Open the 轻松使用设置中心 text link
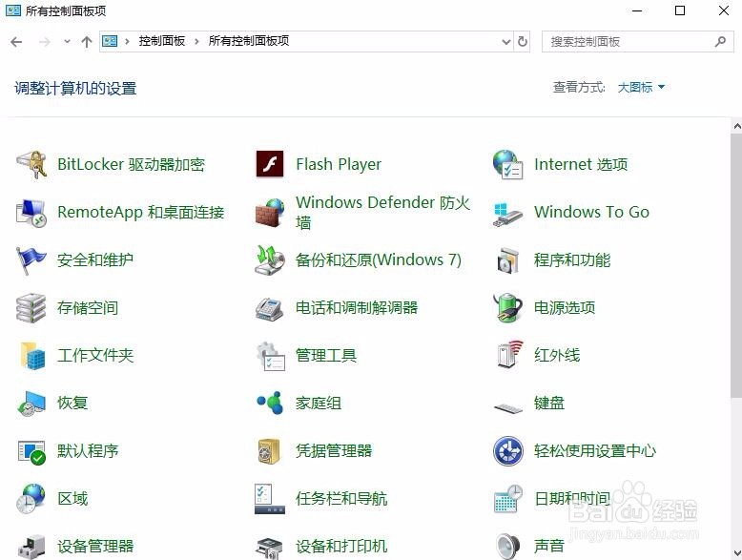742x560 pixels. click(595, 451)
